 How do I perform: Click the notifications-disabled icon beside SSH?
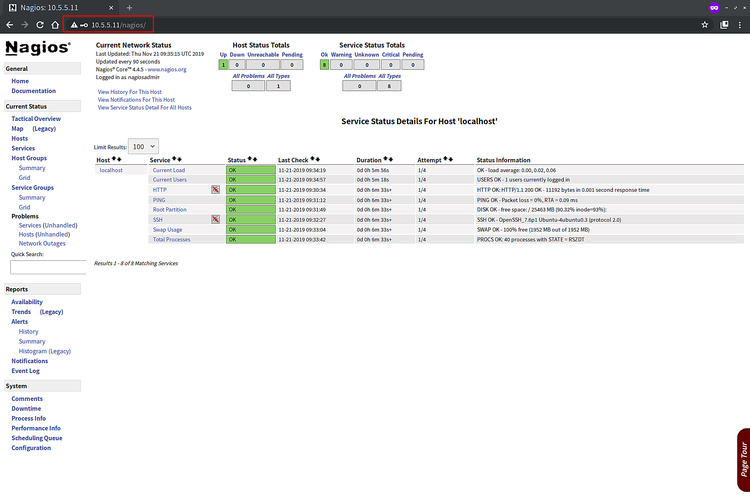coord(215,219)
